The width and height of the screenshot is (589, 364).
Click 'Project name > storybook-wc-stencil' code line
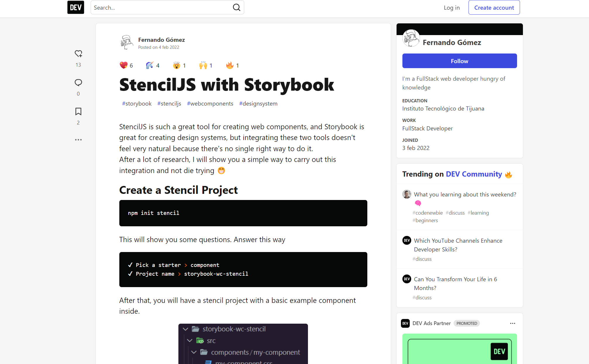point(188,274)
